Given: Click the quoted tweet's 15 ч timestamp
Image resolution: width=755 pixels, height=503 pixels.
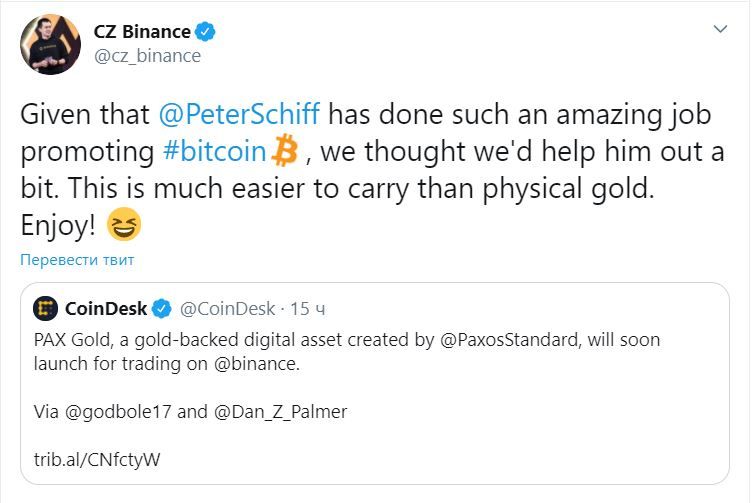Looking at the screenshot, I should point(298,307).
